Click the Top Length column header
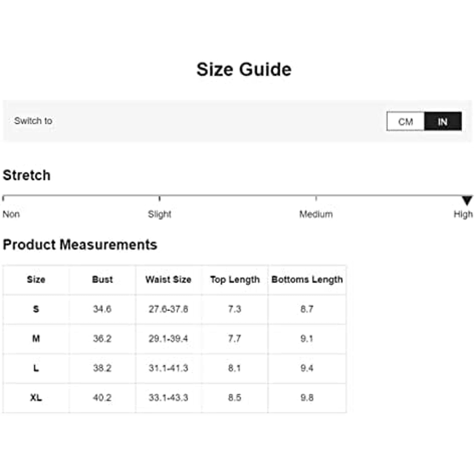This screenshot has height=476, width=476. point(235,280)
